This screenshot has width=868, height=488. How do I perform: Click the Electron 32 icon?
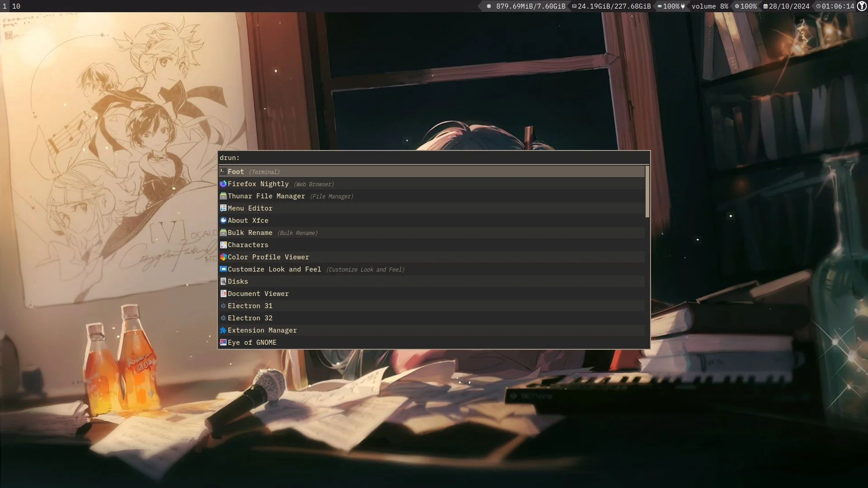223,318
